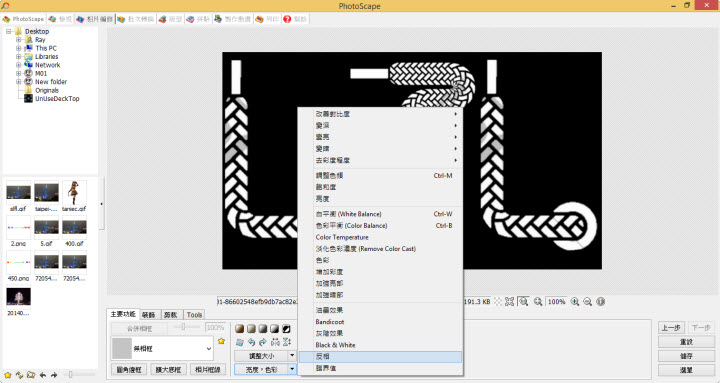This screenshot has width=720, height=383.
Task: Adjust the frame size slider
Action: (x=183, y=327)
